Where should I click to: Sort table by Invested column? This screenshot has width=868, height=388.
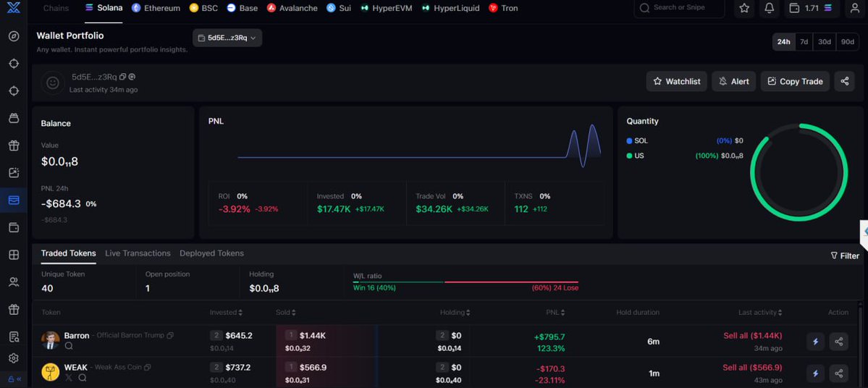[226, 312]
